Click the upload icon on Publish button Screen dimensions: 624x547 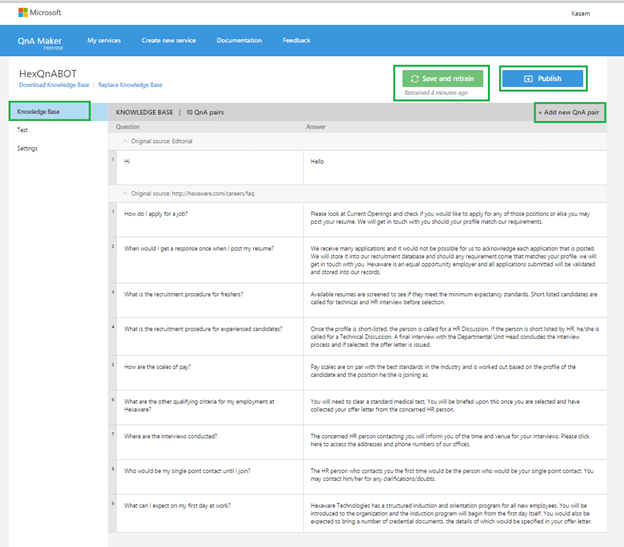[528, 79]
